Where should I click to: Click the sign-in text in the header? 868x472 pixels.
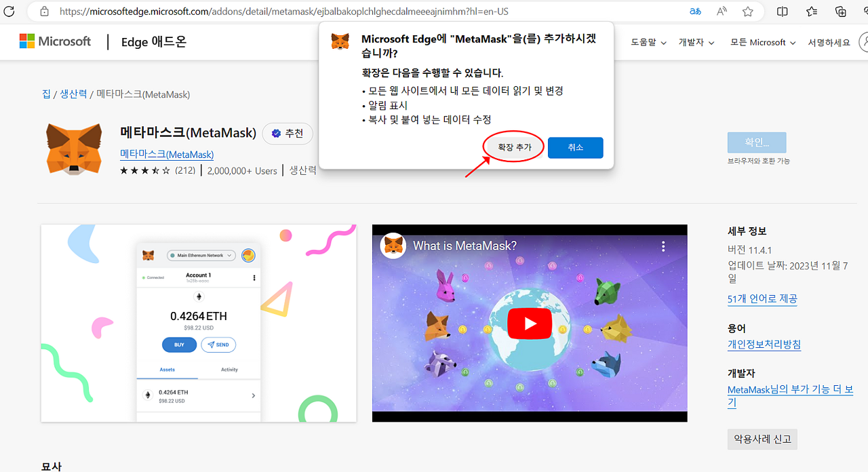pyautogui.click(x=829, y=42)
